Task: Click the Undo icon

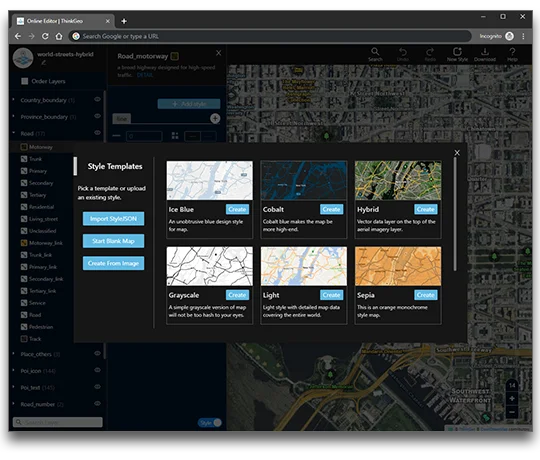Action: click(403, 52)
